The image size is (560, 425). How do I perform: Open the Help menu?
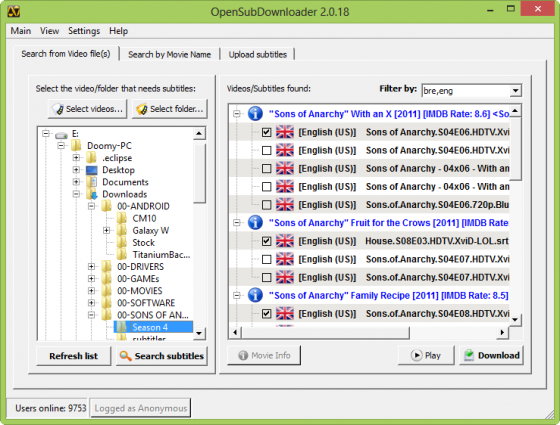point(119,31)
